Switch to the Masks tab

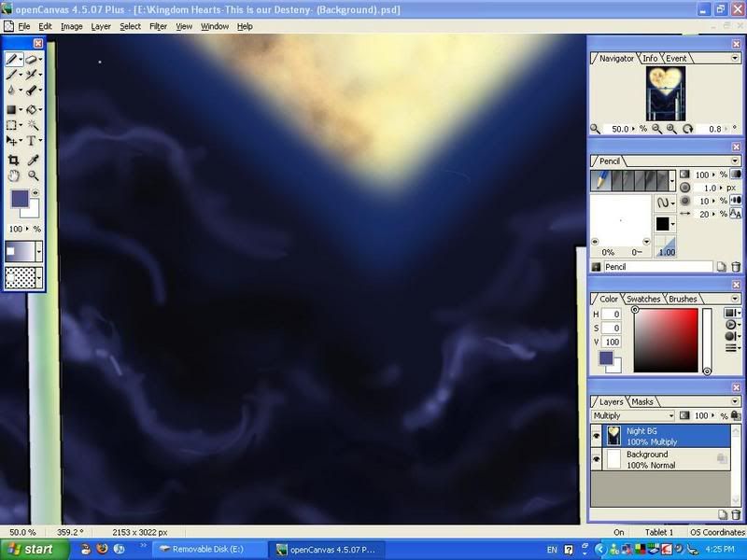click(x=642, y=402)
